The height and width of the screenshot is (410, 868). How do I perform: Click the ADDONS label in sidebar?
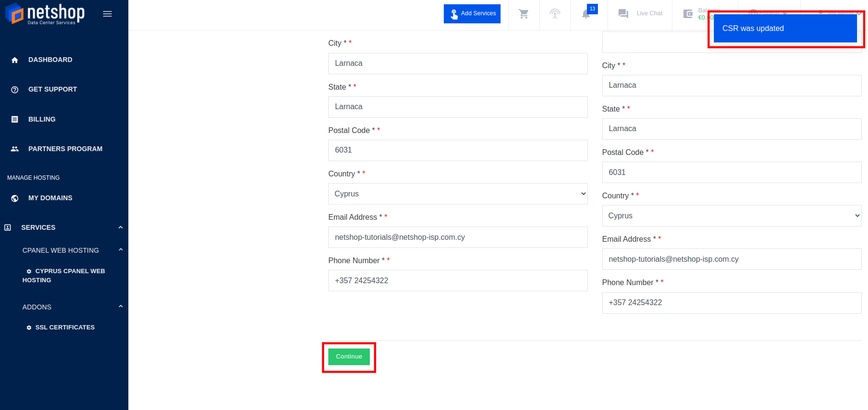click(37, 307)
